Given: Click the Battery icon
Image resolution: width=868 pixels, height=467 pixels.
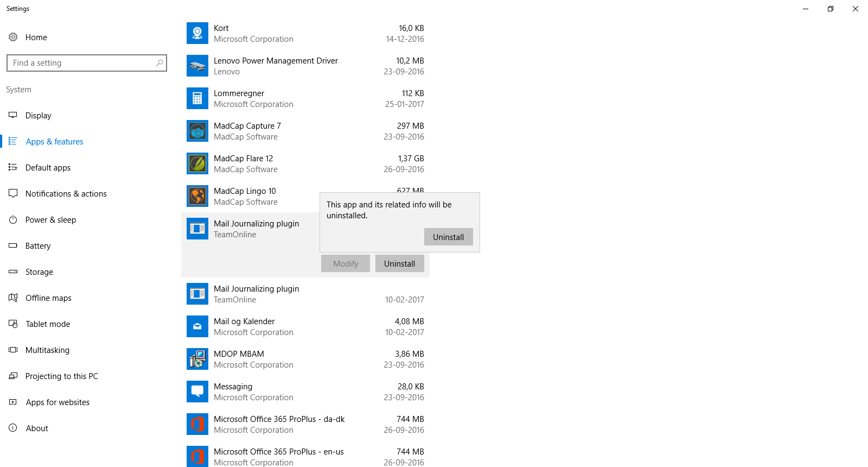Looking at the screenshot, I should pos(13,245).
